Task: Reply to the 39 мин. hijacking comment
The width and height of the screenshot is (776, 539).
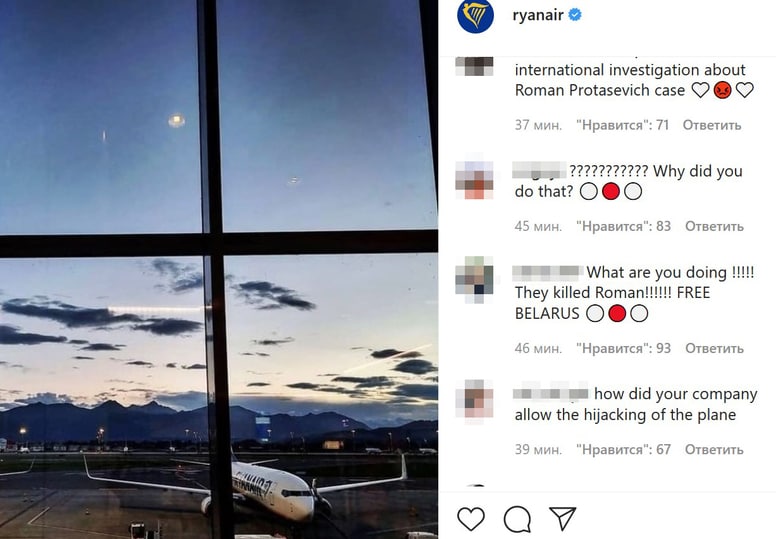Action: (x=714, y=449)
